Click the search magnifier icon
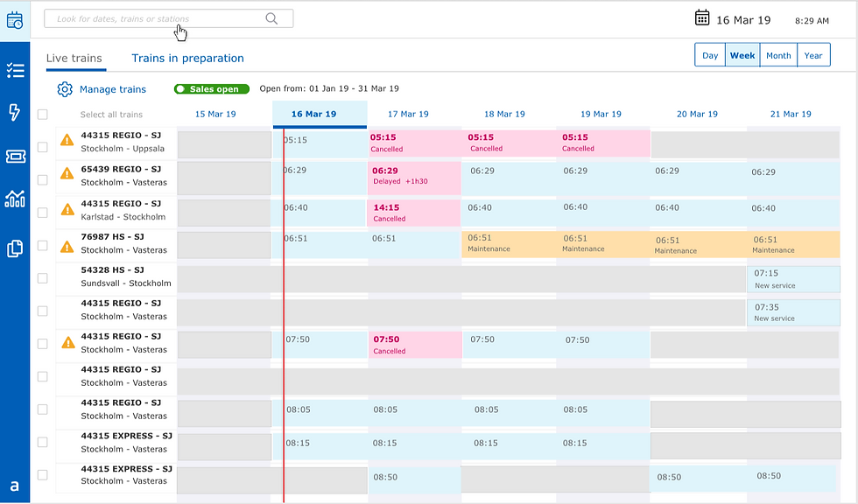The image size is (858, 504). tap(271, 18)
